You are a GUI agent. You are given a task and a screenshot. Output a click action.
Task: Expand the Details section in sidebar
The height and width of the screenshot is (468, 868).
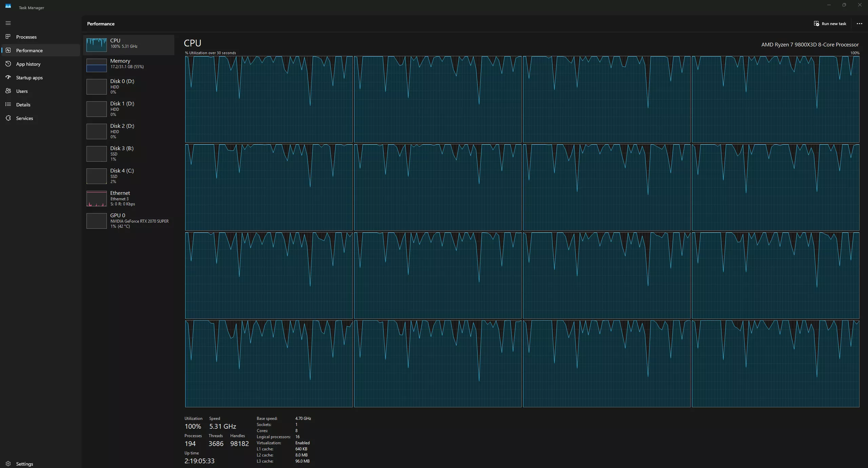pos(23,104)
